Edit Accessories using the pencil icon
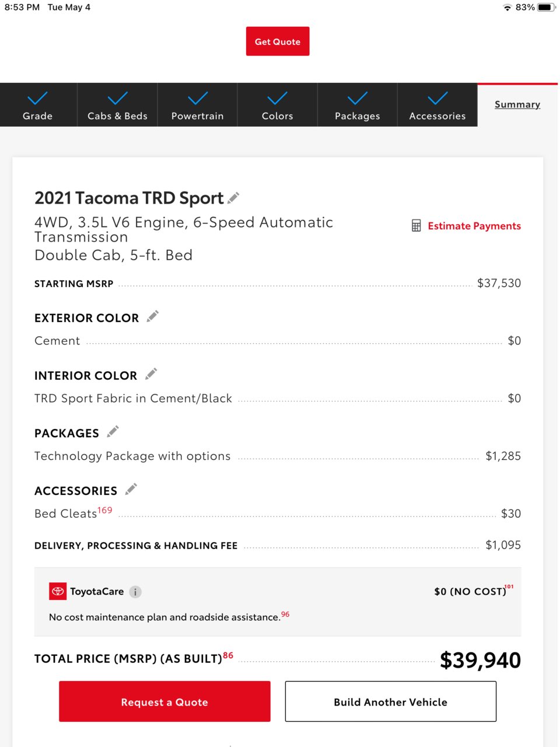Viewport: 560px width, 747px height. point(131,489)
